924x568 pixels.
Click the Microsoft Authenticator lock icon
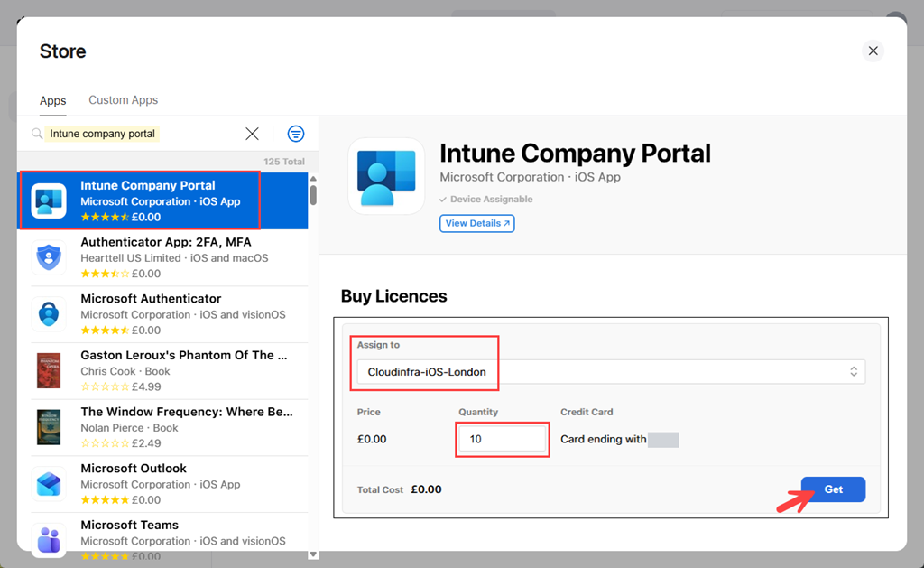[49, 313]
